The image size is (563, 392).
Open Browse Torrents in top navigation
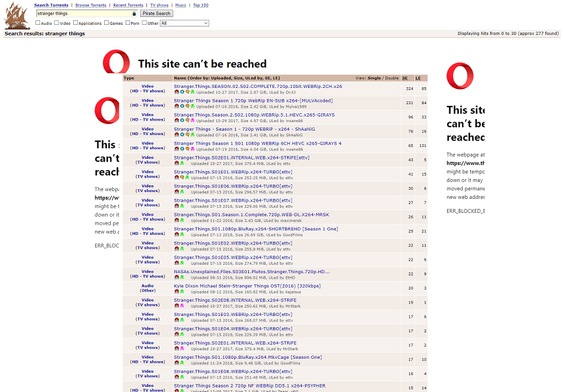click(91, 5)
